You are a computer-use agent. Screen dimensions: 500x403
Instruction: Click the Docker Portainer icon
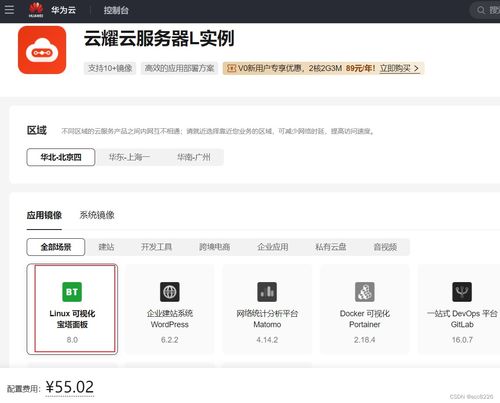pos(365,292)
